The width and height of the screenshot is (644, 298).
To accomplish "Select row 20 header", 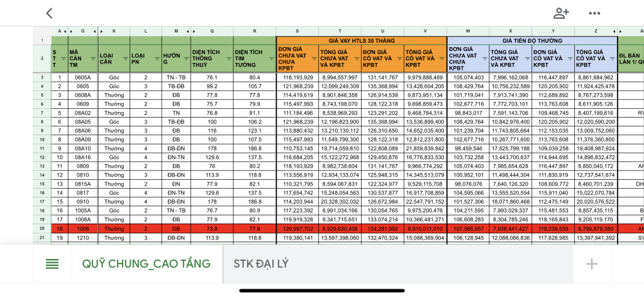I will [x=42, y=229].
